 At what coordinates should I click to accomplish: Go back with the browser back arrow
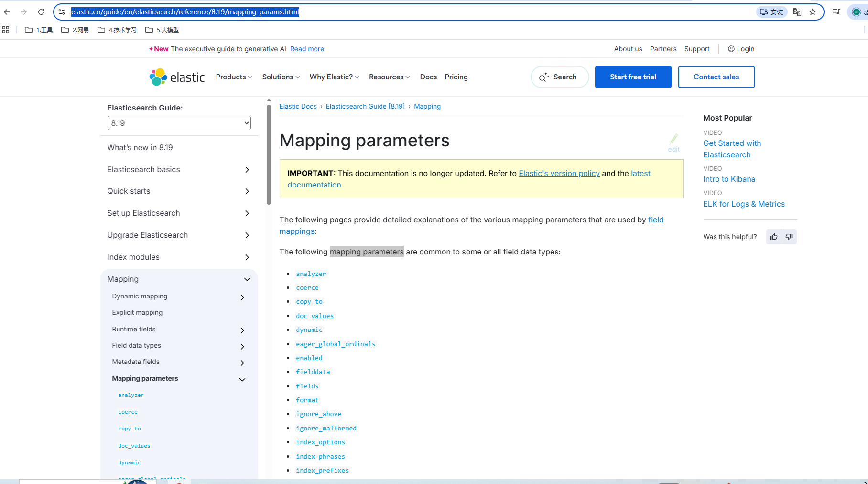pyautogui.click(x=7, y=12)
